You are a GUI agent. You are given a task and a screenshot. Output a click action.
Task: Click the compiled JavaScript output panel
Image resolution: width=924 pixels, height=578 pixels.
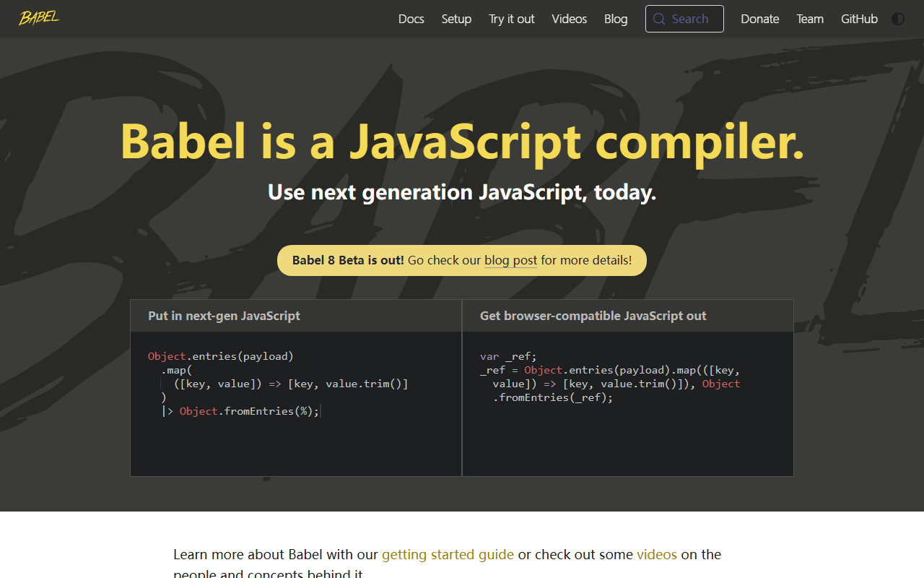628,404
